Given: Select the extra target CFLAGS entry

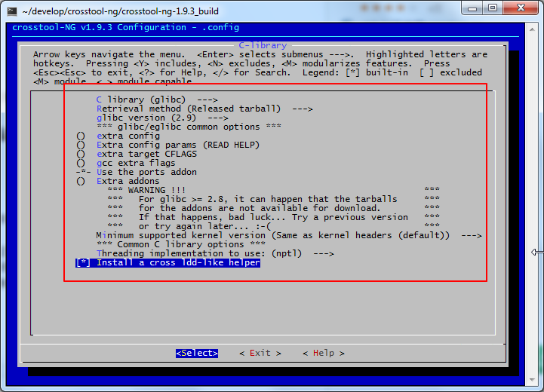Looking at the screenshot, I should click(137, 154).
